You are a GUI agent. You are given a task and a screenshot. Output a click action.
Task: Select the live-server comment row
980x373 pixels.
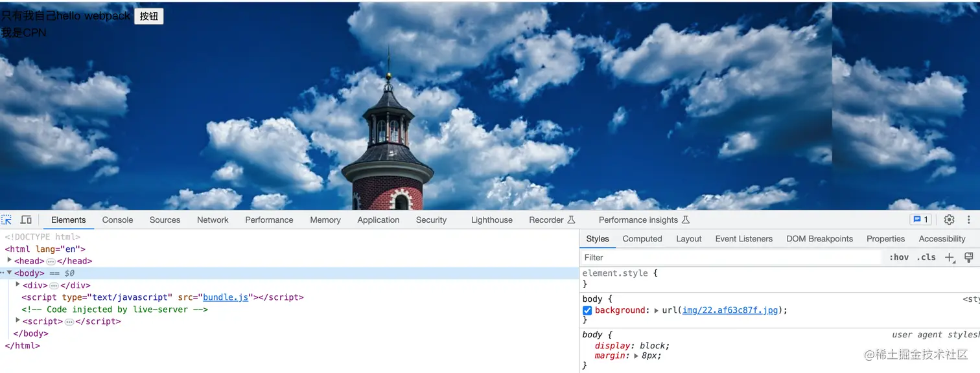click(x=290, y=310)
